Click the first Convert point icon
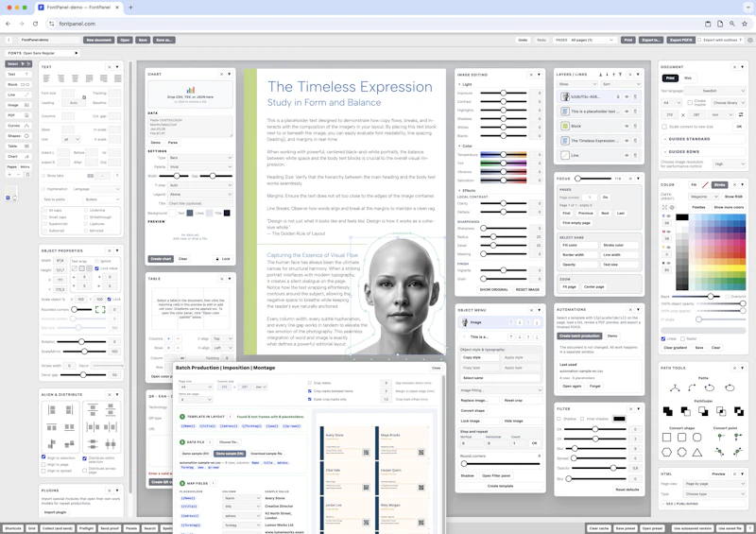 (720, 437)
